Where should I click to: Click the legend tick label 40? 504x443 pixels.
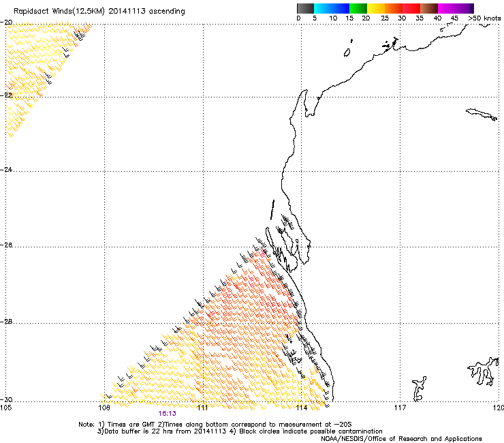click(x=437, y=18)
